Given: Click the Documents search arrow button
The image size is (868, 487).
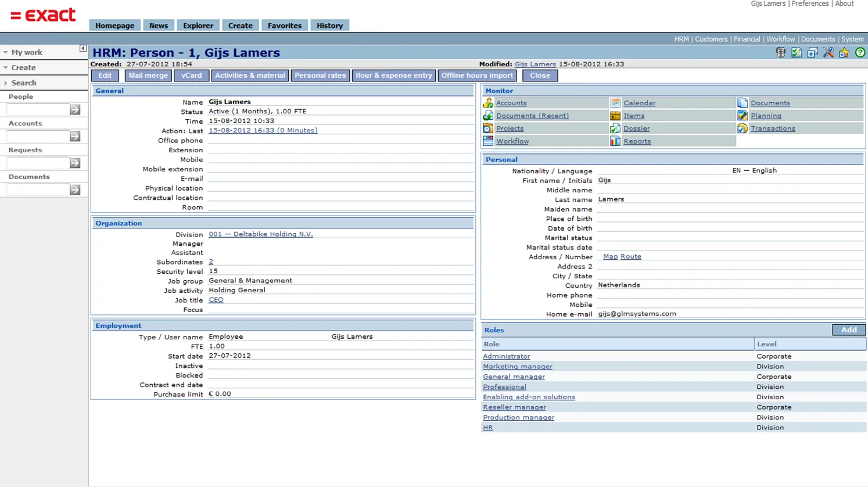Looking at the screenshot, I should [x=75, y=190].
